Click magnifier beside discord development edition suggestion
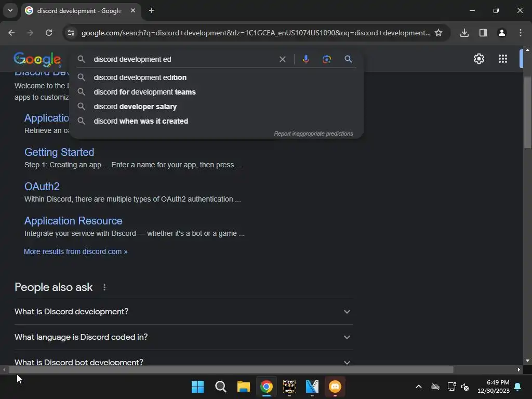 pos(81,77)
